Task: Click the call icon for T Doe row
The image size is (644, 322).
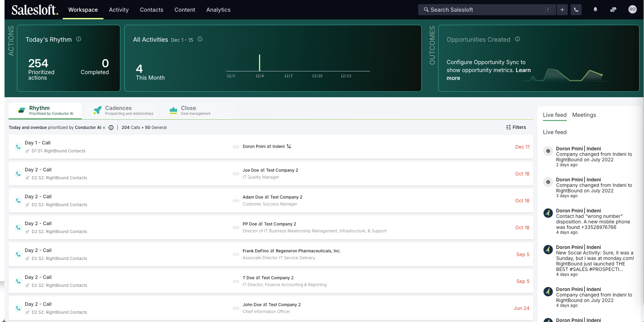Action: pos(18,281)
